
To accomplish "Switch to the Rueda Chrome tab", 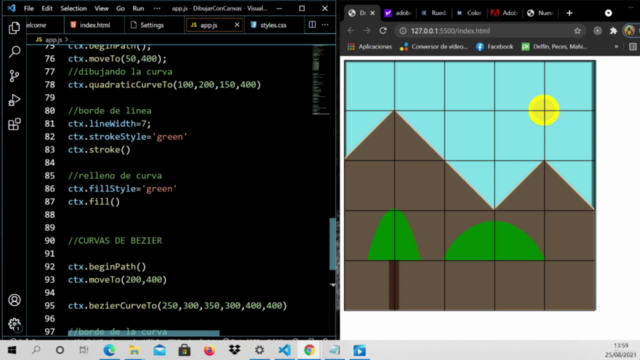I will click(434, 13).
